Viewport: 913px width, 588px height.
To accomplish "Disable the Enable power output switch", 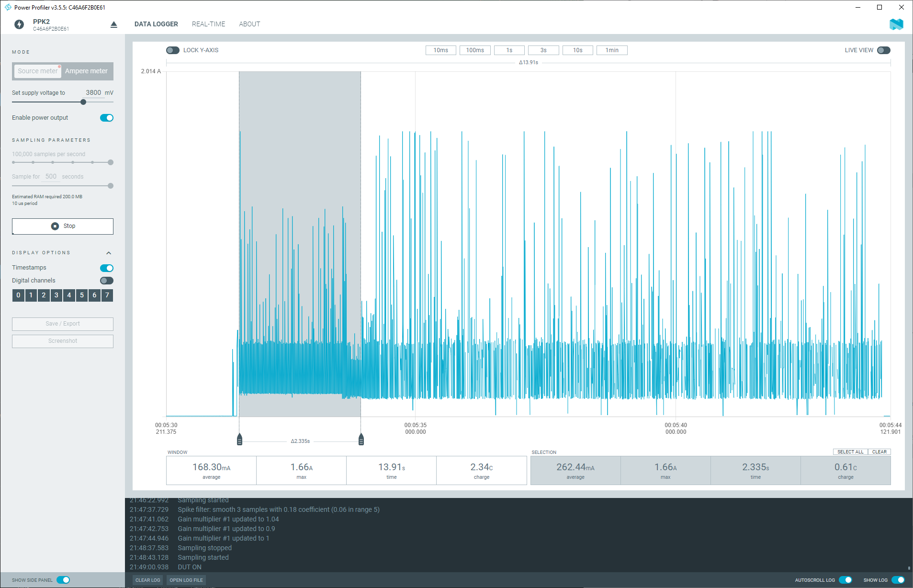I will pos(107,118).
